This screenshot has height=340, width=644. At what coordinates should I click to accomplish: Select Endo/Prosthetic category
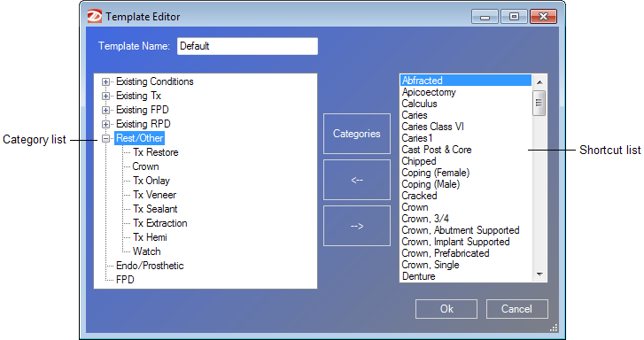(x=150, y=266)
